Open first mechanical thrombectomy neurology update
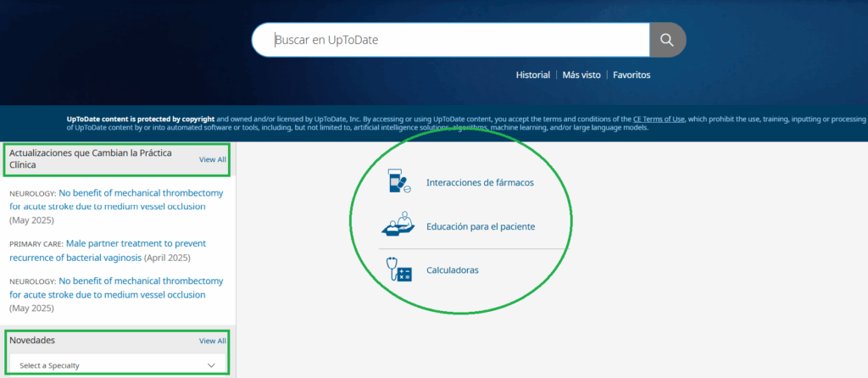 [117, 200]
